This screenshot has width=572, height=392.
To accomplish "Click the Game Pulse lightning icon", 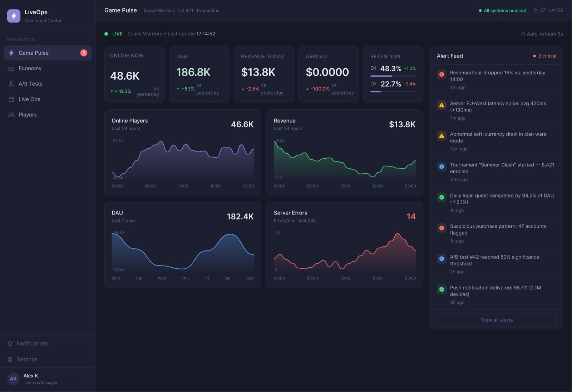I will [x=11, y=53].
